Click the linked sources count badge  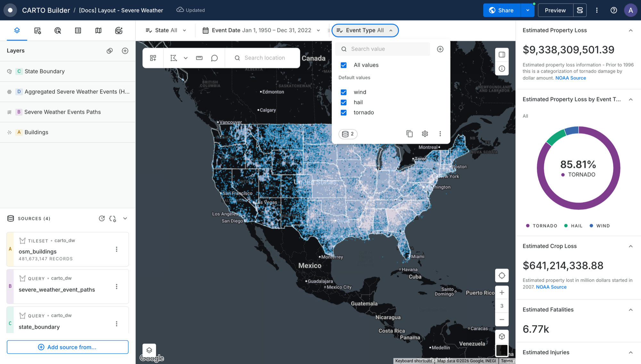[x=348, y=134]
